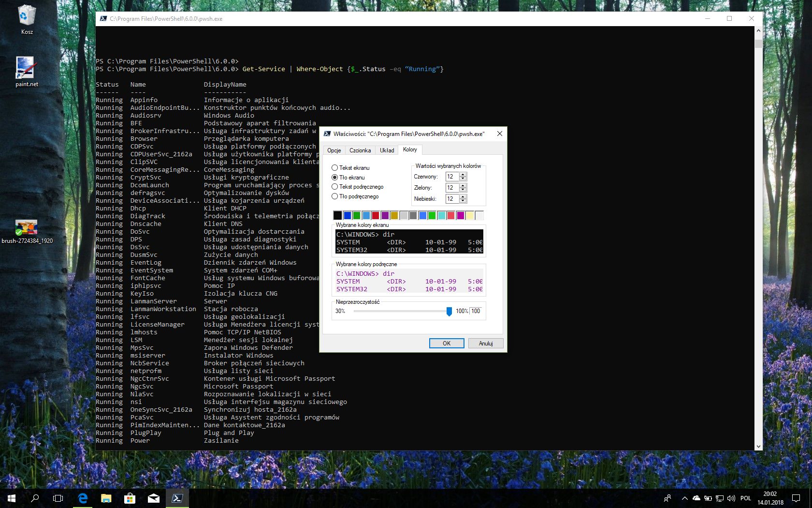Open the clock showing 20:02
This screenshot has height=508, width=812.
point(770,498)
